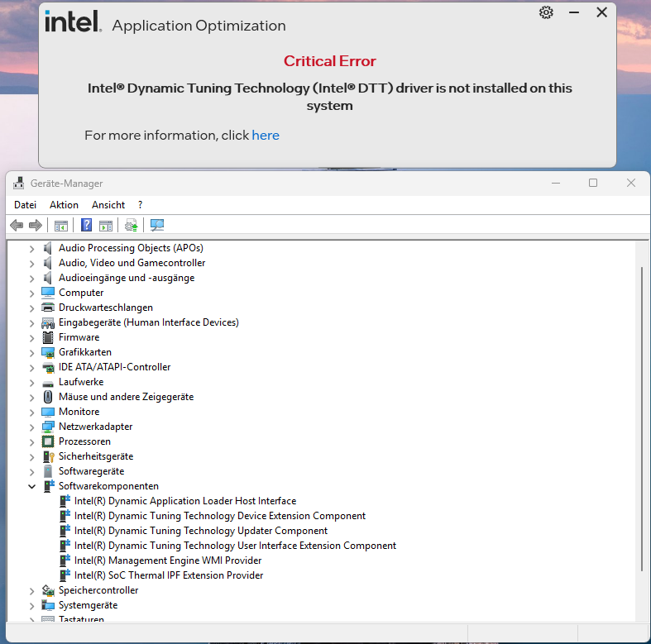
Task: Click the Device Manager vertical scrollbar
Action: 641,419
